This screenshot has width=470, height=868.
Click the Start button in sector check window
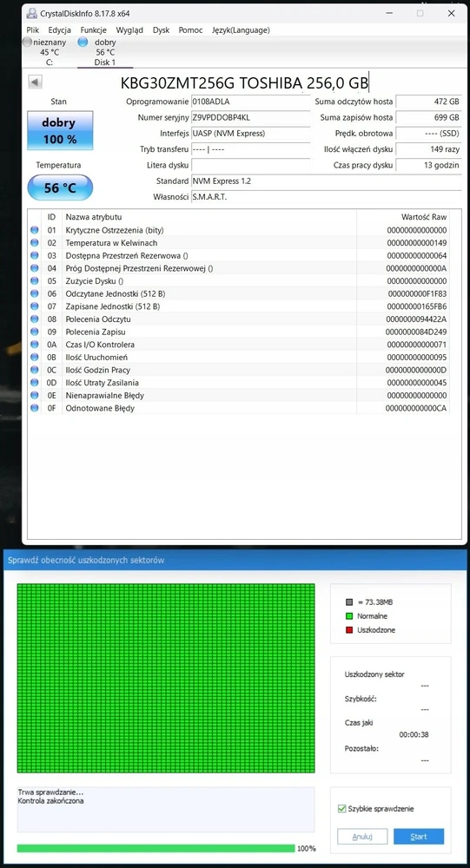pos(419,837)
